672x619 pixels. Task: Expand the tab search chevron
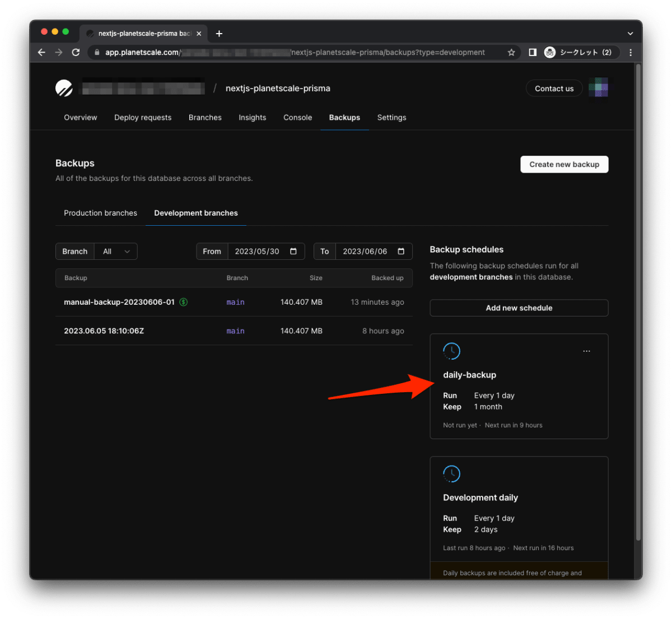(x=630, y=34)
